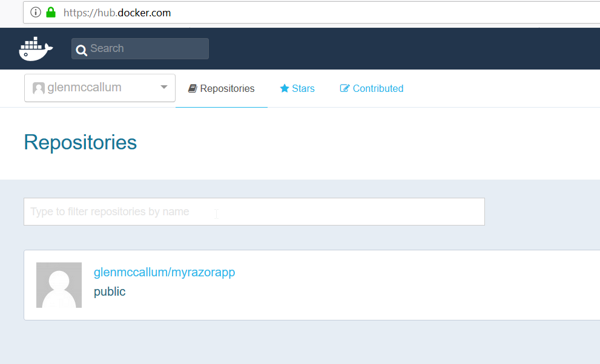Open the glenmccallum account dropdown
This screenshot has height=364, width=600.
100,88
